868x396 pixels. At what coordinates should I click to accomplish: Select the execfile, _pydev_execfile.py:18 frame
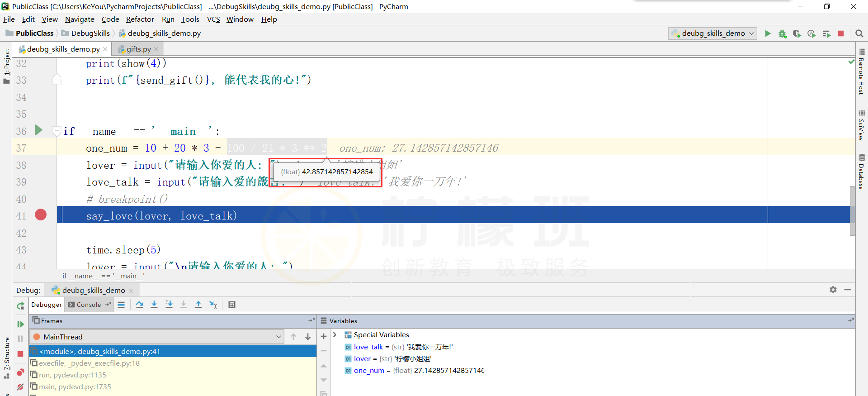[x=89, y=363]
